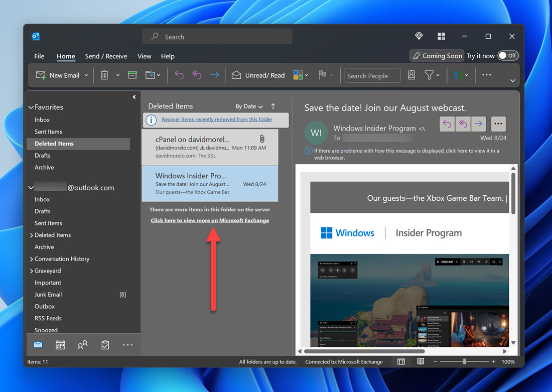Select Junk Email folder
Viewport: 552px width, 392px height.
coord(80,295)
